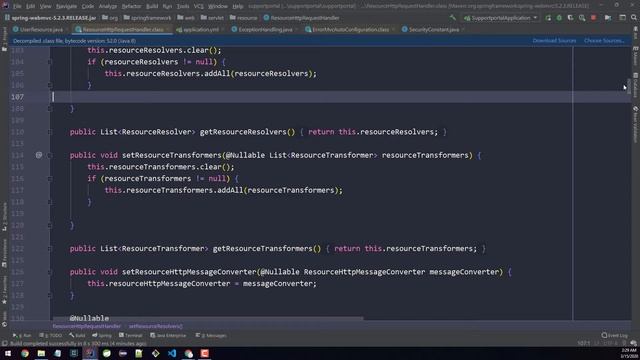
Task: Open the Navigate menu
Action: click(66, 6)
